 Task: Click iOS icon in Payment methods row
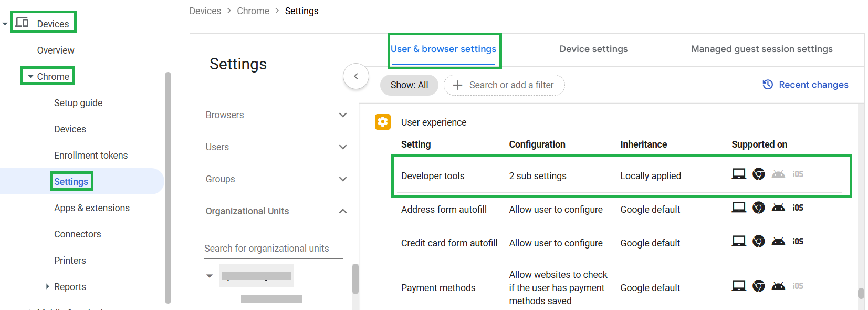[798, 286]
